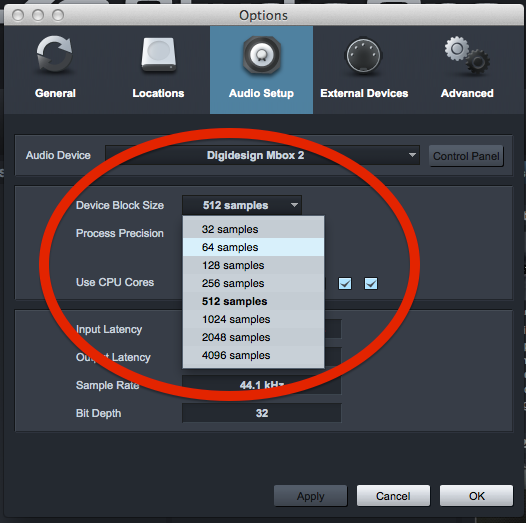Open External Devices MIDI connector icon
The image size is (526, 523).
click(364, 56)
